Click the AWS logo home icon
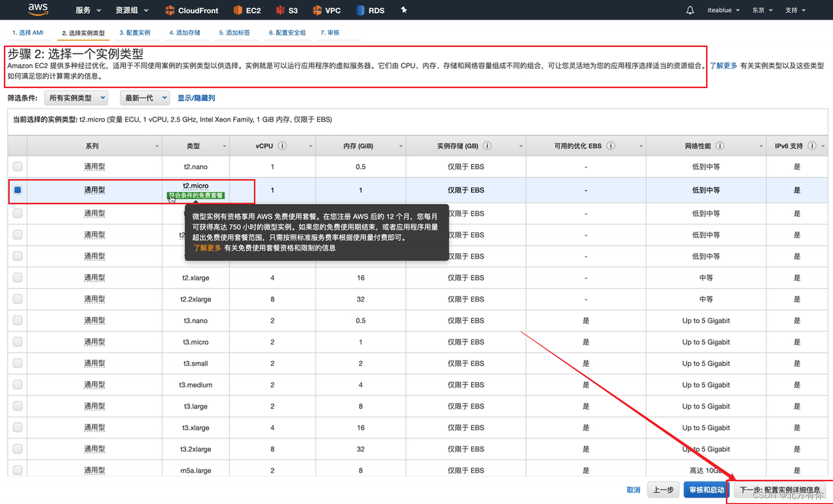The image size is (833, 504). click(x=38, y=10)
